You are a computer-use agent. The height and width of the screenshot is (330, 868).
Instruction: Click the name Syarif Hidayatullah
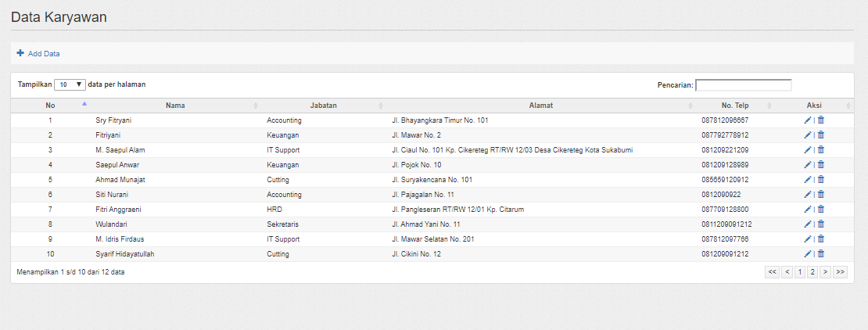click(x=126, y=254)
